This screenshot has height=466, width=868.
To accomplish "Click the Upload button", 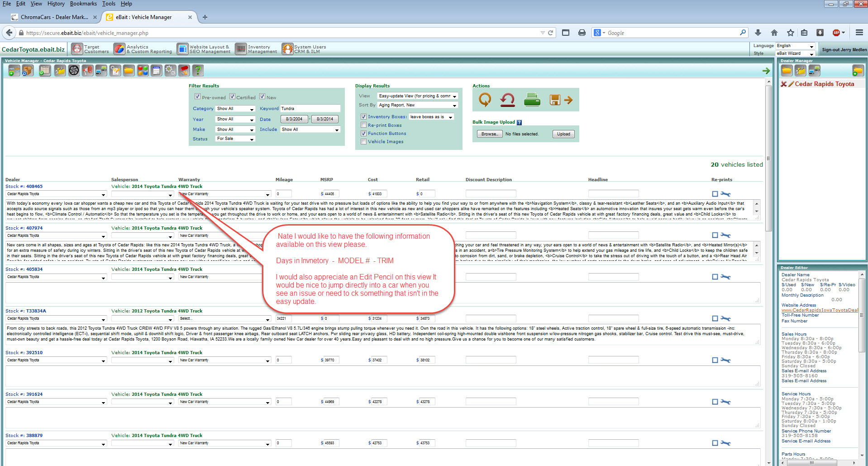I will [563, 134].
